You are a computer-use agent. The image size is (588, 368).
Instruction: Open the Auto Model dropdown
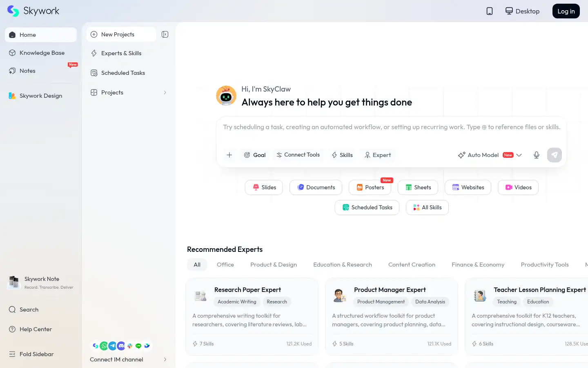(x=490, y=155)
